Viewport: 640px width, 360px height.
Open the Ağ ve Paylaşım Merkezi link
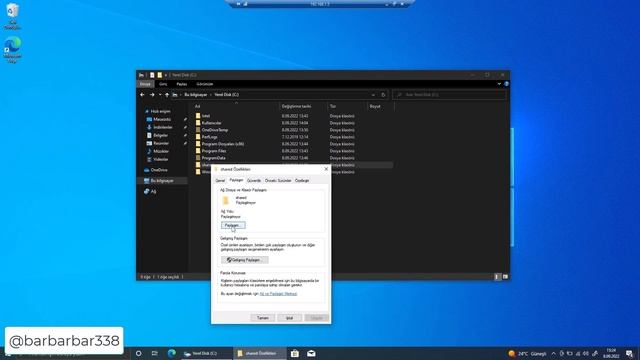[x=278, y=294]
